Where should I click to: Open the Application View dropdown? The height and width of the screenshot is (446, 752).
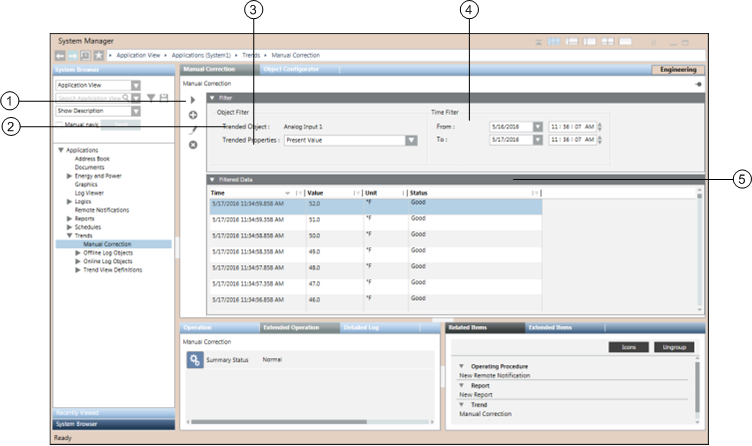tap(136, 86)
